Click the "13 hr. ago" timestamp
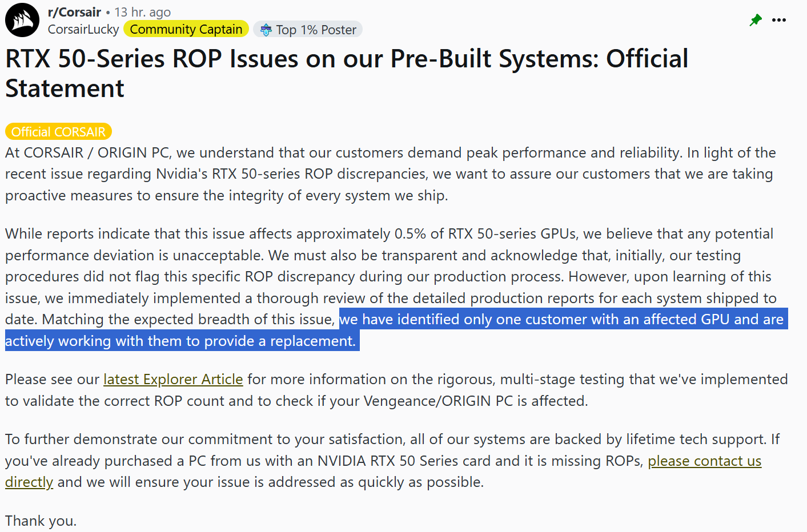Screen dimensions: 807x532 [x=142, y=12]
